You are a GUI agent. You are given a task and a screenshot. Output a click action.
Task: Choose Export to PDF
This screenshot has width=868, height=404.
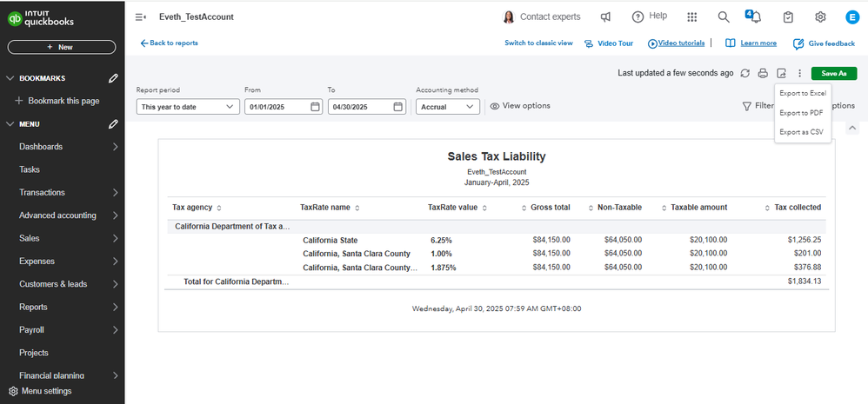pos(801,113)
